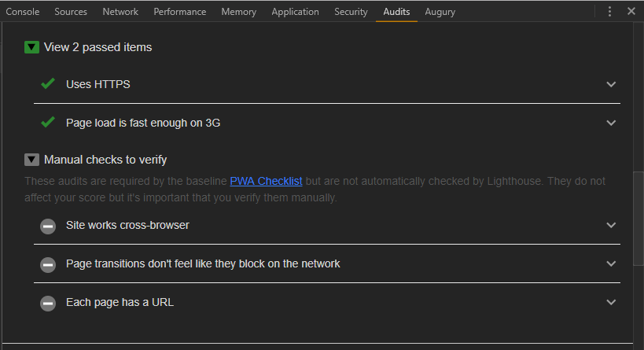Collapse the Manual checks to verify section
This screenshot has height=350, width=644.
(x=31, y=160)
